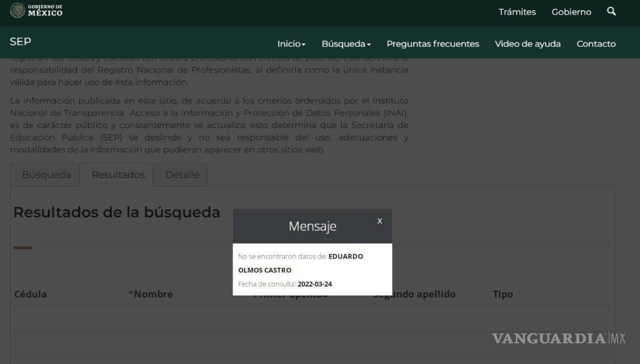Expand the Búsqueda dropdown menu
The height and width of the screenshot is (364, 640).
coord(346,44)
